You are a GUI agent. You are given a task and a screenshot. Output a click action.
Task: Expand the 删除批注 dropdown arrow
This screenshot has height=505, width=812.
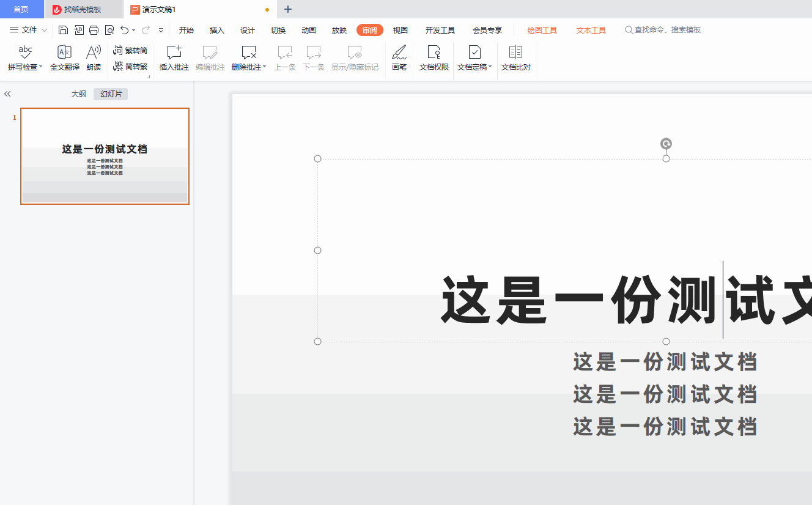(265, 67)
